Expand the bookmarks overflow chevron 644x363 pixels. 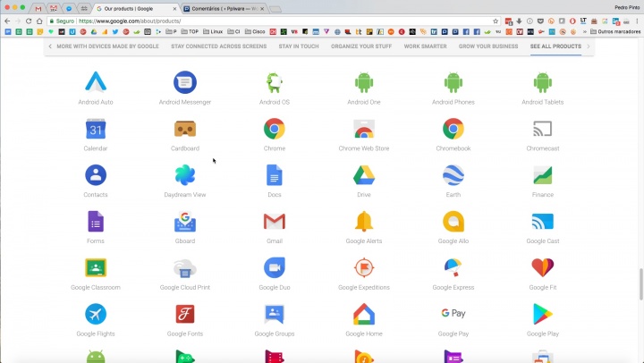point(585,32)
